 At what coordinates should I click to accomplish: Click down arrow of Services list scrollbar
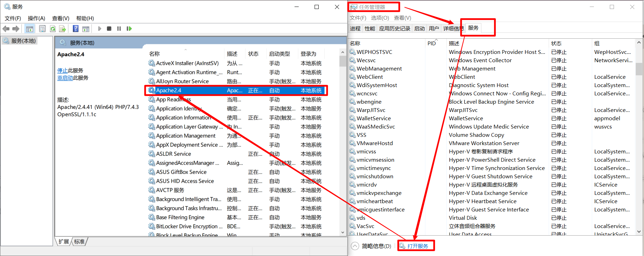tap(343, 233)
